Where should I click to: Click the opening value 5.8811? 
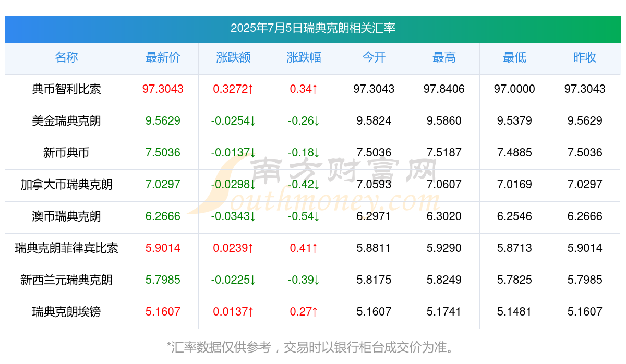(374, 248)
